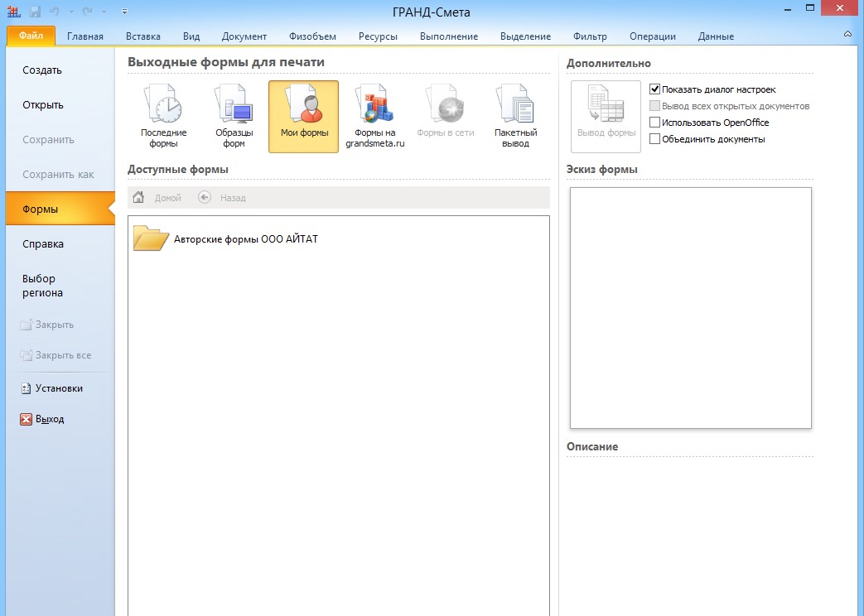Image resolution: width=864 pixels, height=616 pixels.
Task: Open the Фильтр ribbon tab
Action: tap(590, 36)
